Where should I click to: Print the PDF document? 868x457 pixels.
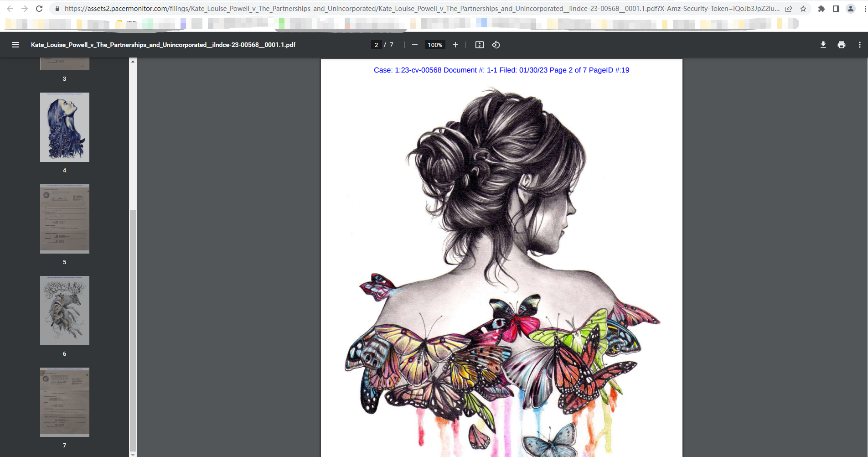click(842, 45)
